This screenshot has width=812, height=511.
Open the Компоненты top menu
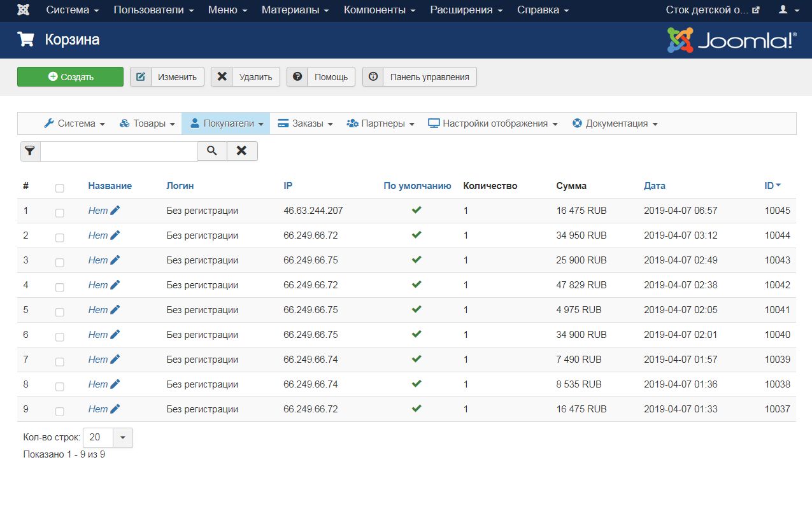(x=380, y=10)
